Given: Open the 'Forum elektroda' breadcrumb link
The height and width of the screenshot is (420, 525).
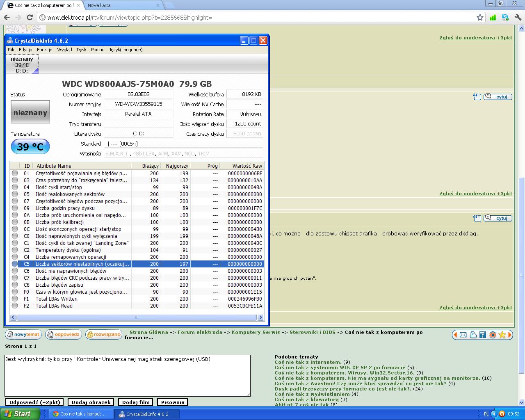Looking at the screenshot, I should click(200, 332).
